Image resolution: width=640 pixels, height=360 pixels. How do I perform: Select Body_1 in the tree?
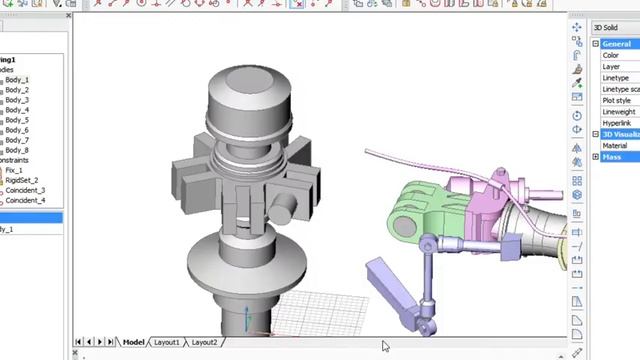[x=17, y=80]
